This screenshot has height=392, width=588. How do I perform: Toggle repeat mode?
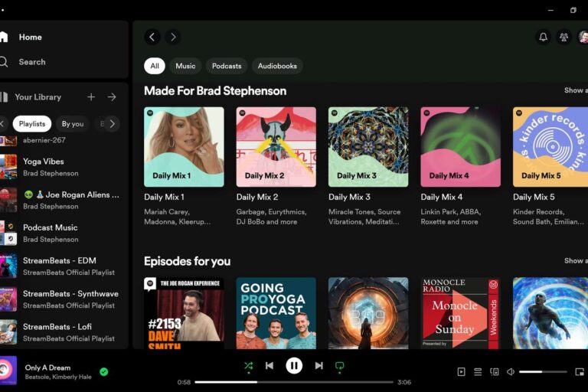pyautogui.click(x=339, y=366)
